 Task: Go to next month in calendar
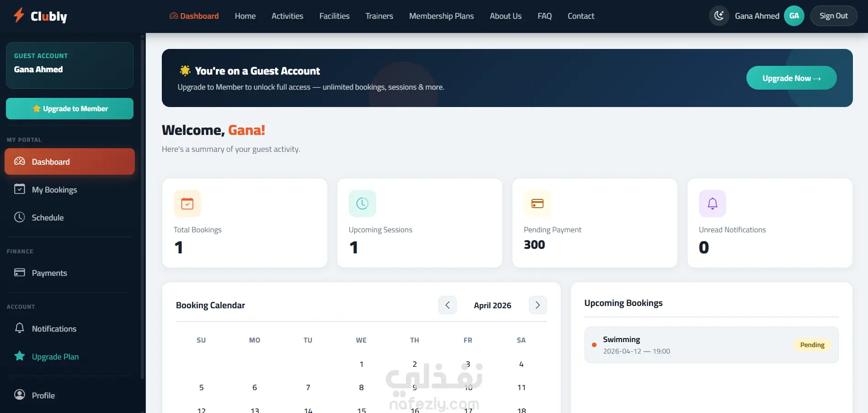[538, 305]
